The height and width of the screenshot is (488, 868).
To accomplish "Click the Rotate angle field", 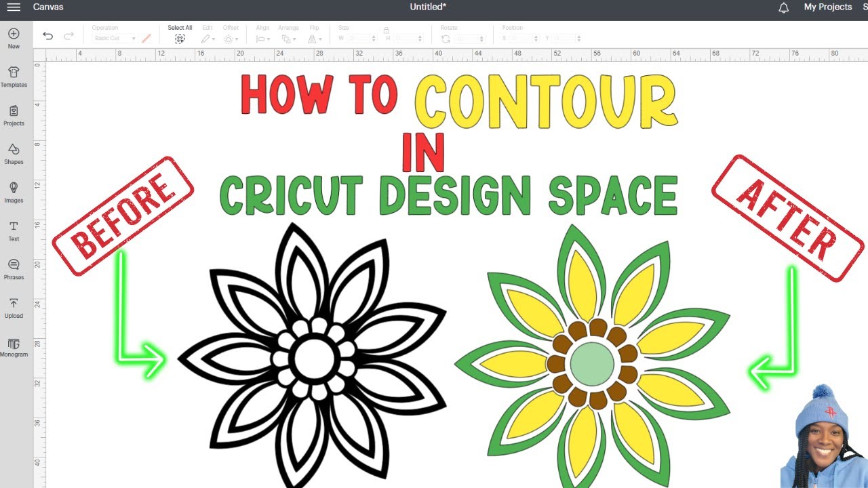I will (470, 39).
